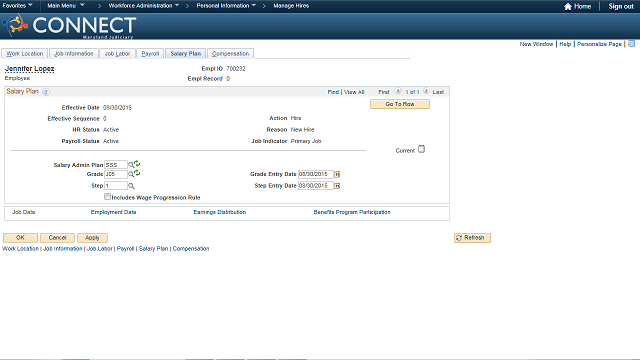This screenshot has height=360, width=640.
Task: Switch to the Work Location tab
Action: pos(25,53)
